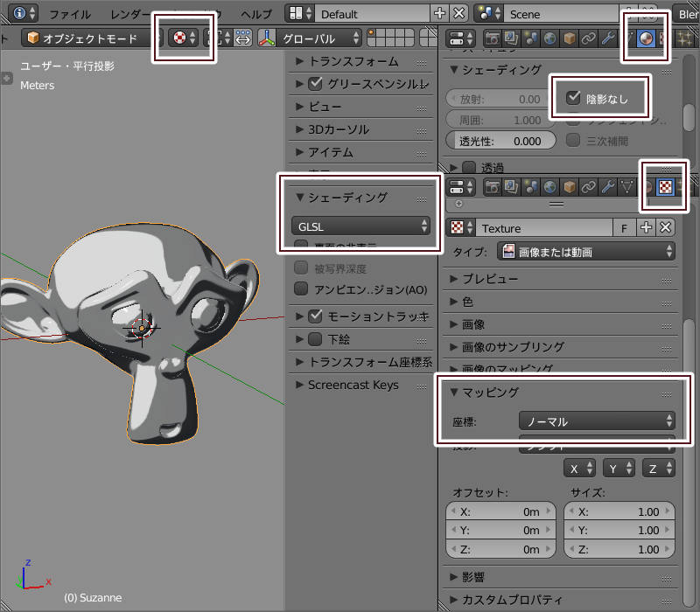Open Render tab in lower properties editor
Viewport: 700px width, 612px height.
[x=492, y=187]
